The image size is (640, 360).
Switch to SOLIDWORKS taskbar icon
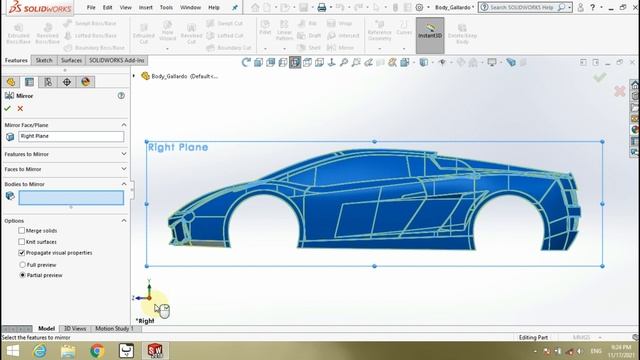click(x=155, y=351)
